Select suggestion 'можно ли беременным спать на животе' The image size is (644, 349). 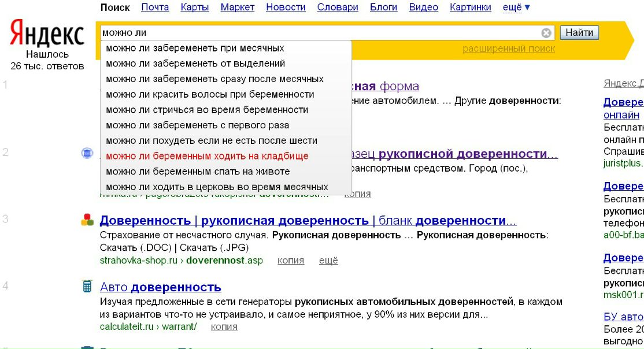(198, 172)
